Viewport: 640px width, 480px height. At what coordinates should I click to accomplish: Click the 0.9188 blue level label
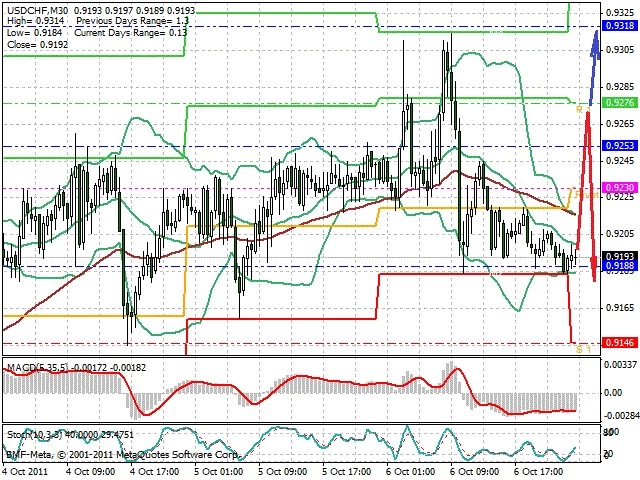click(x=620, y=266)
